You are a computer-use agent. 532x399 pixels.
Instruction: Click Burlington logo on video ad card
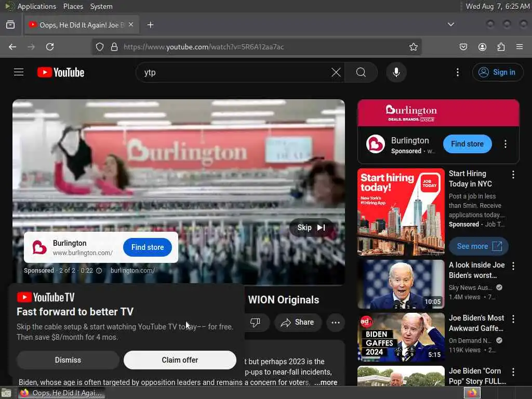point(39,247)
